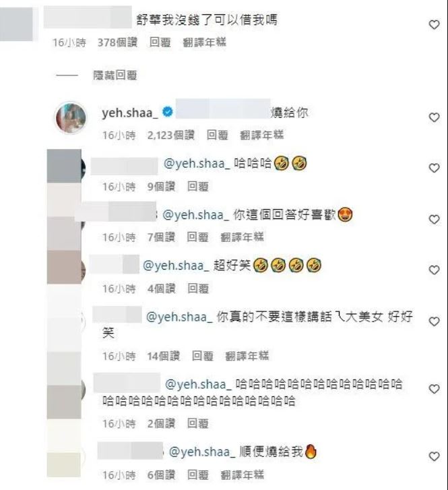Tap heart on the 哈哈哈 laughing reply

(x=434, y=168)
